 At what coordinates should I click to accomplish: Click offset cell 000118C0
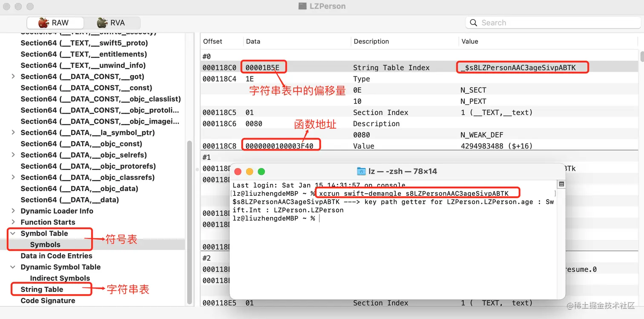pyautogui.click(x=219, y=67)
